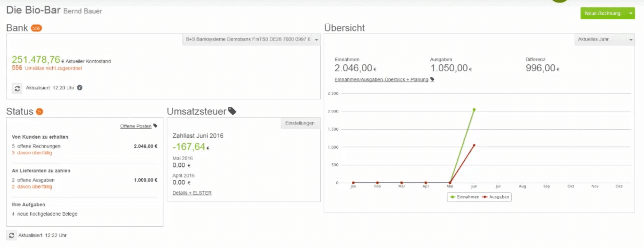The height and width of the screenshot is (248, 644).
Task: Toggle Einnahmen series in chart legend
Action: click(464, 197)
